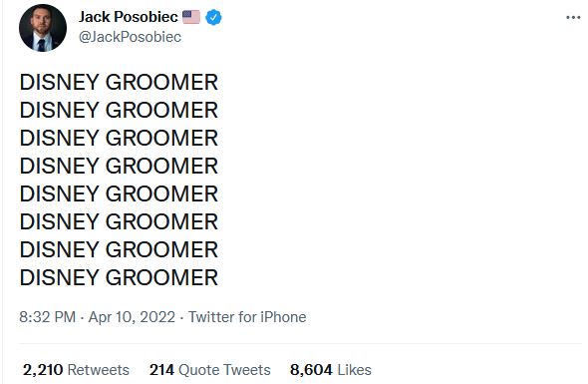Show who liked via Likes label

(355, 370)
